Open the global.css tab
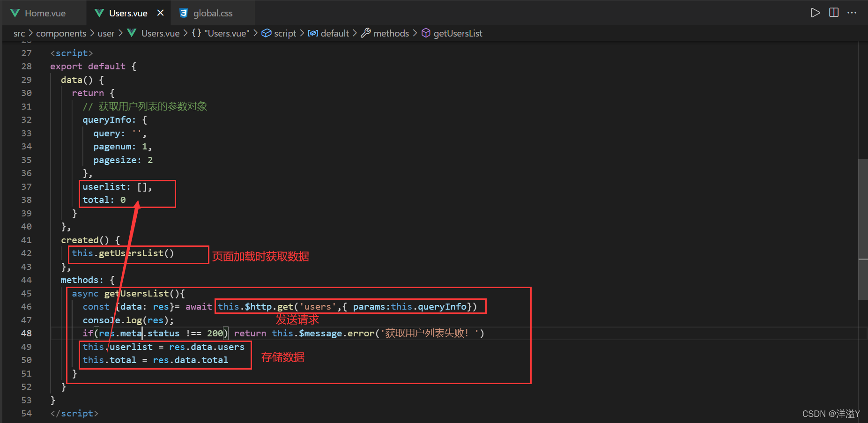This screenshot has height=423, width=868. click(213, 13)
